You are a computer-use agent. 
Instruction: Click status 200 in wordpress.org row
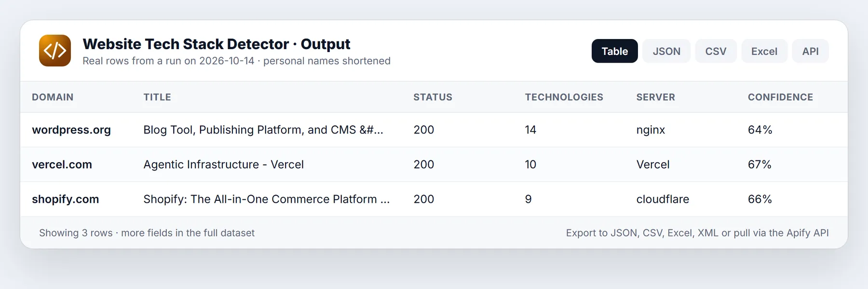point(424,130)
